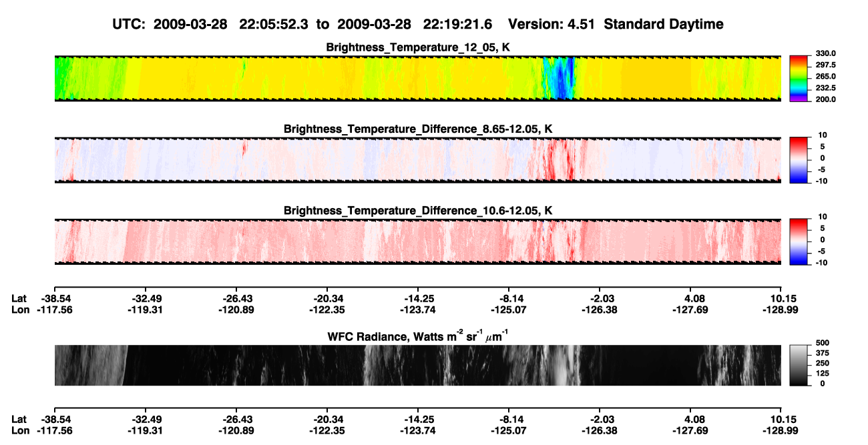Viewport: 868px width, 445px height.
Task: Click the 12.05 brightness temperature image strip
Action: 418,78
